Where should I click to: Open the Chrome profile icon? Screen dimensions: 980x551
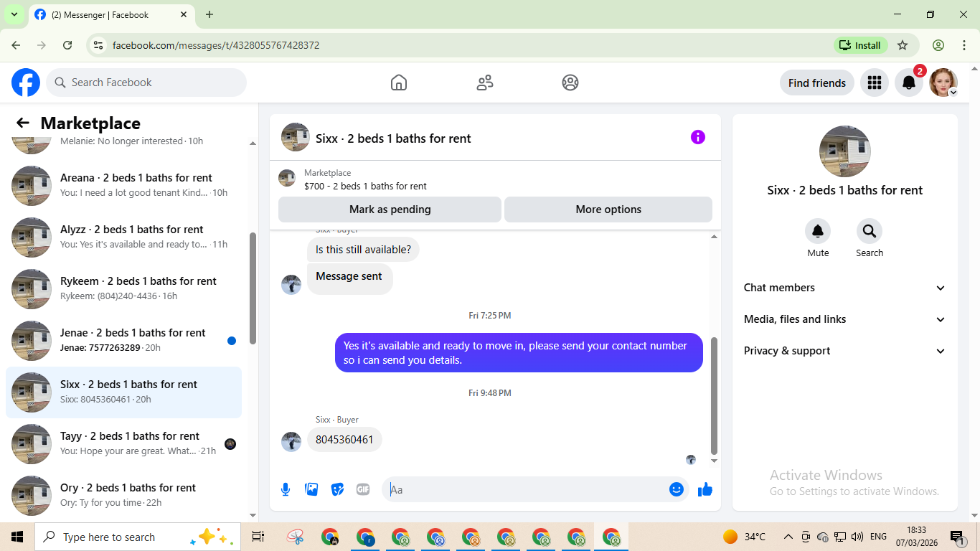click(x=938, y=45)
